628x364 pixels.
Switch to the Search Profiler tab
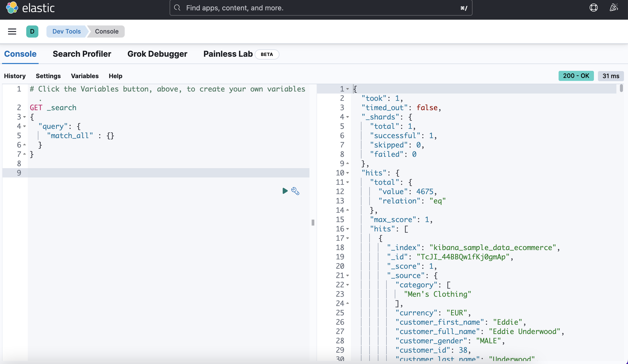tap(82, 54)
